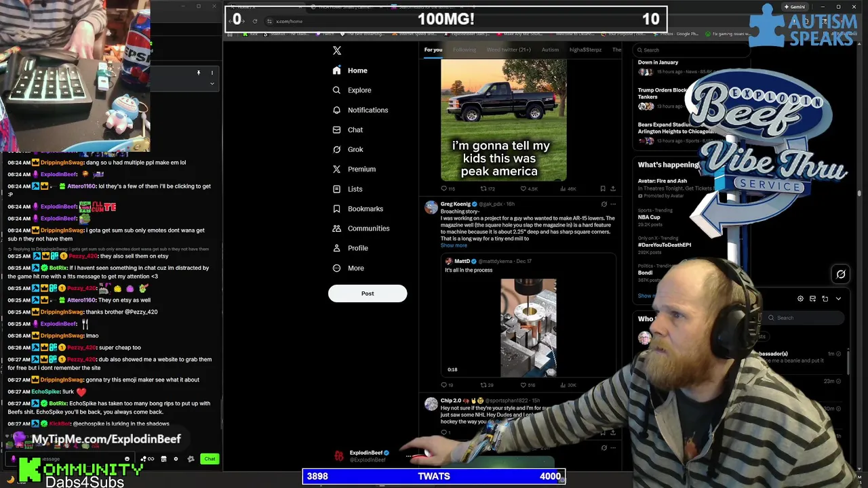Open more options on Greg Koenig's post
Image resolution: width=868 pixels, height=488 pixels.
pyautogui.click(x=613, y=204)
